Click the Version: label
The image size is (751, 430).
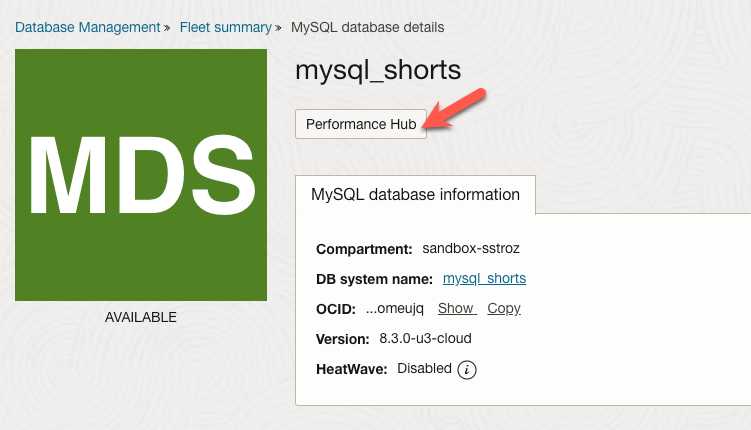[342, 339]
